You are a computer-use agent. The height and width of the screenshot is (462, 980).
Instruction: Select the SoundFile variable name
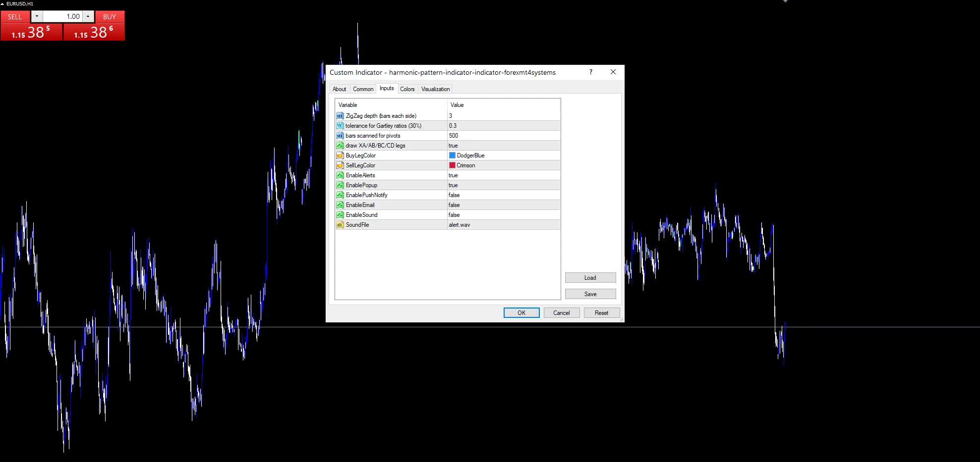click(x=357, y=225)
